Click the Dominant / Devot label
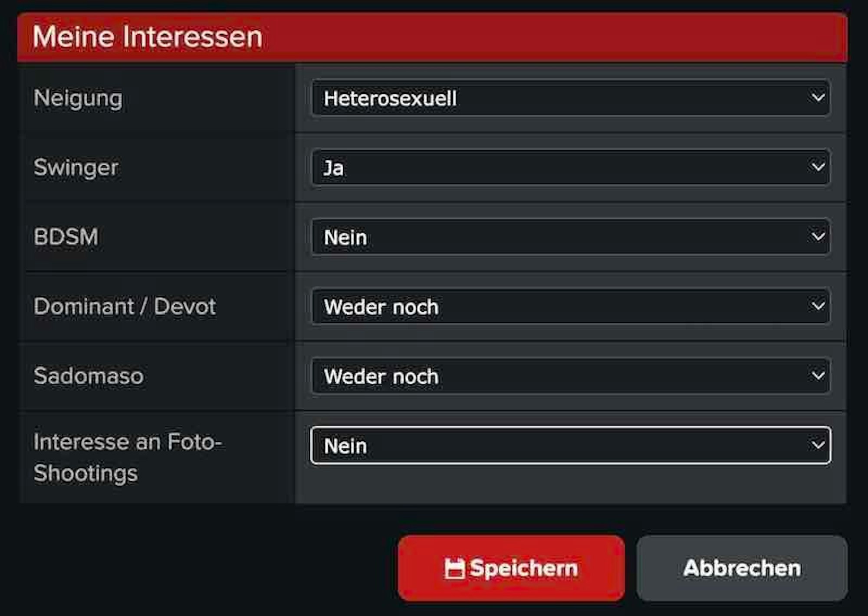 pyautogui.click(x=125, y=306)
